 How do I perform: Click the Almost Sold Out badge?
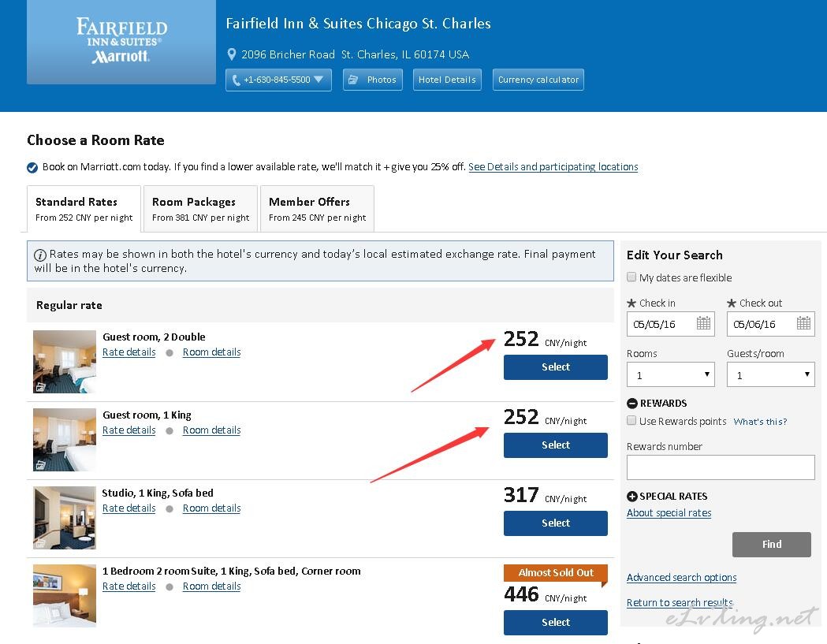click(555, 573)
